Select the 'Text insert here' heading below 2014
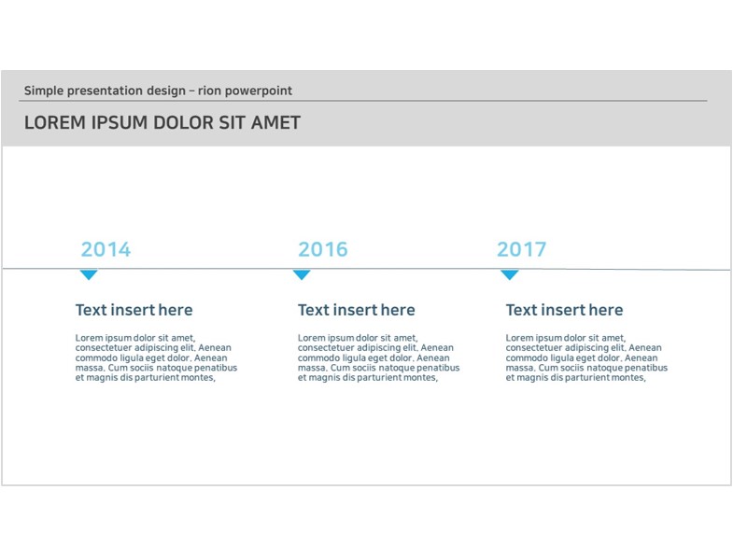 134,310
